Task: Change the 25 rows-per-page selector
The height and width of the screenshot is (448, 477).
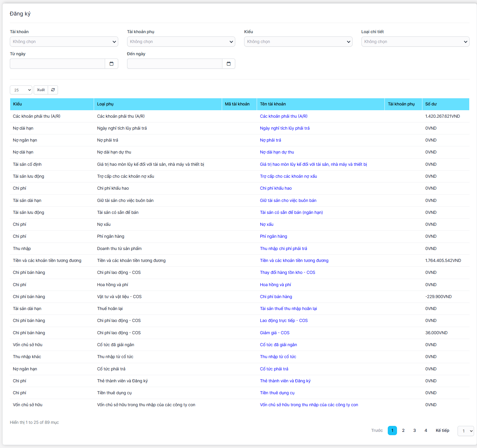Action: click(x=21, y=90)
